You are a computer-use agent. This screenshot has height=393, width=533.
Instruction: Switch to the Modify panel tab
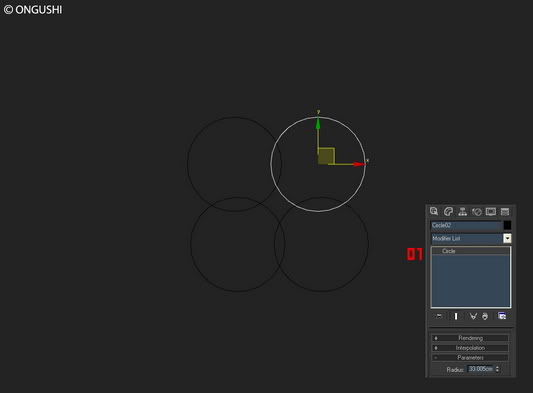click(448, 211)
